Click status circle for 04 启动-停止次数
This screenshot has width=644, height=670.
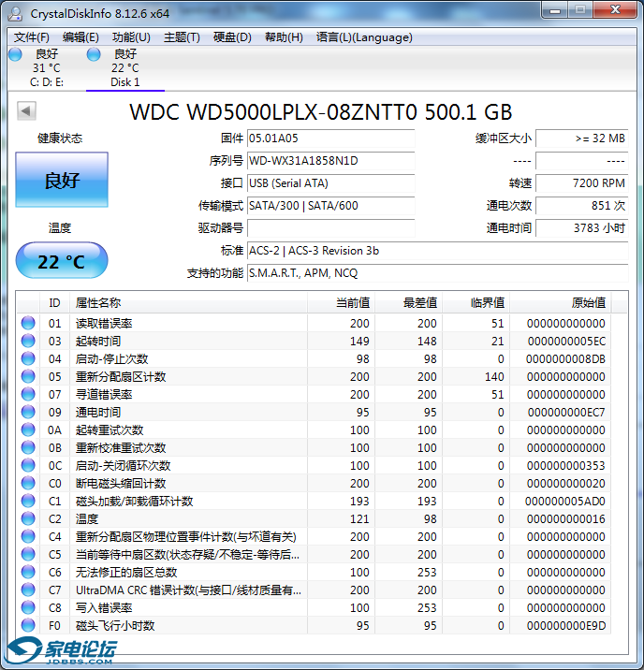[28, 358]
